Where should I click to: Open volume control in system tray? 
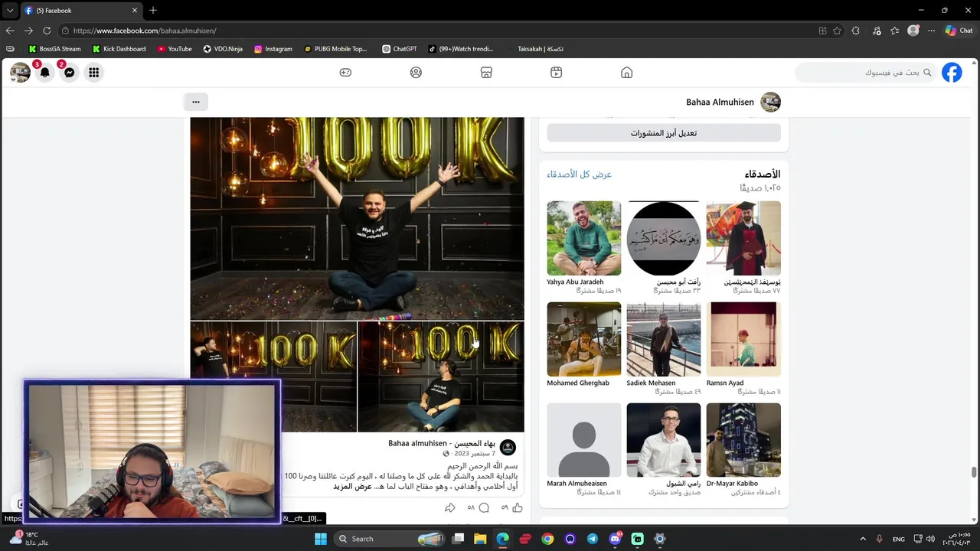click(x=930, y=539)
